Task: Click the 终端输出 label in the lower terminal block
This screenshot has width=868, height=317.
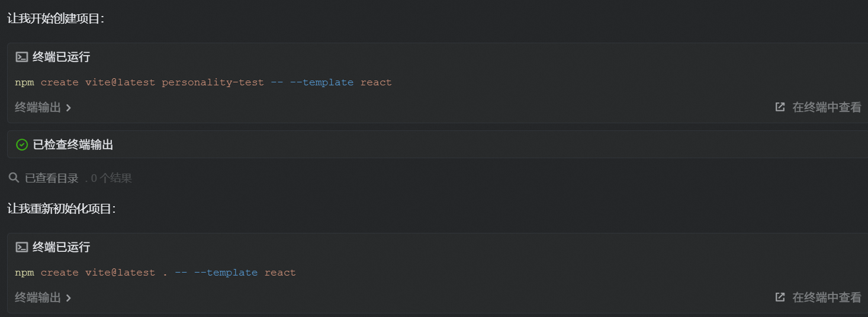Action: coord(38,297)
